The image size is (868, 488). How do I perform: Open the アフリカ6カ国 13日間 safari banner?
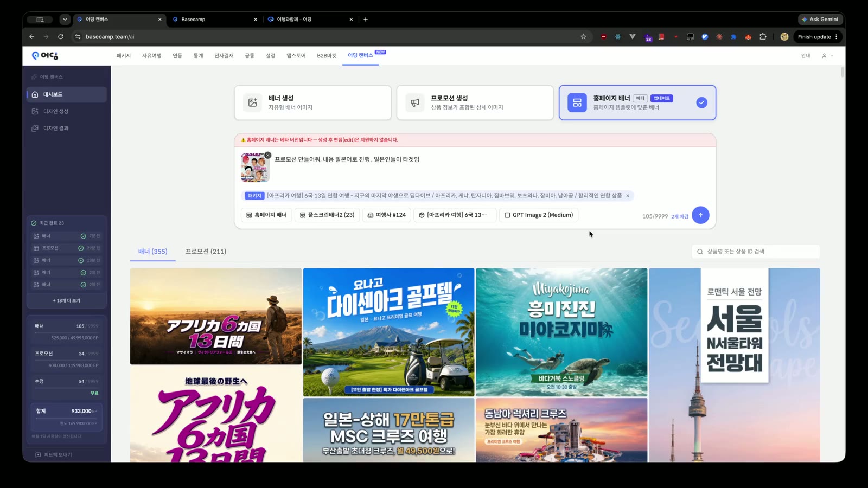tap(216, 317)
